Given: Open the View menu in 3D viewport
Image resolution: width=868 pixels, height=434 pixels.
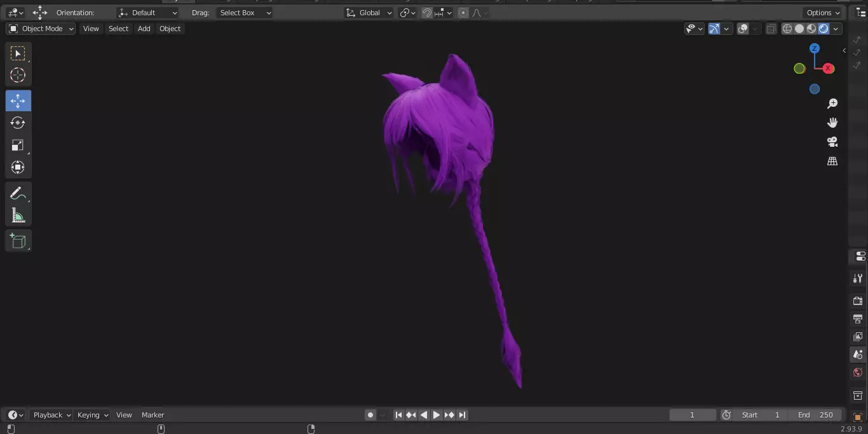Looking at the screenshot, I should point(91,29).
